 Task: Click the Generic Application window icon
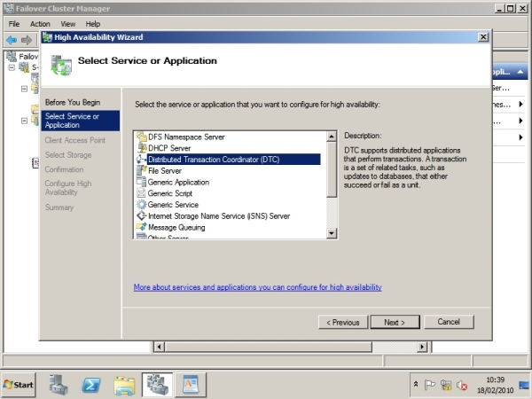[141, 182]
